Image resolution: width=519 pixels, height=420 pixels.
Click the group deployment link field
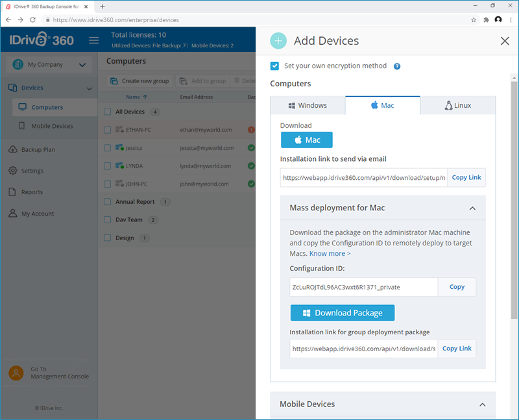pos(364,349)
